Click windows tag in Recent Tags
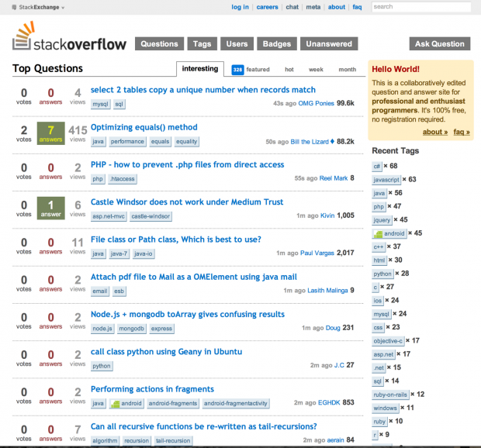 pos(386,408)
